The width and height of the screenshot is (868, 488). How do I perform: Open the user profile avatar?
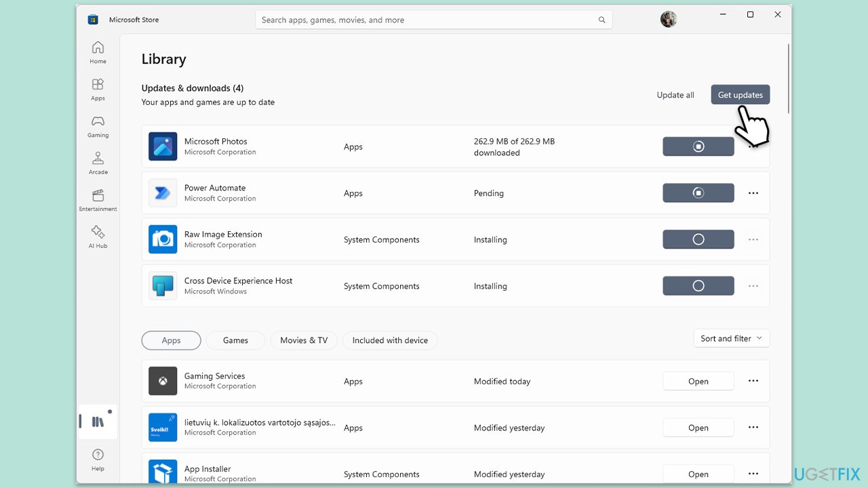(669, 20)
